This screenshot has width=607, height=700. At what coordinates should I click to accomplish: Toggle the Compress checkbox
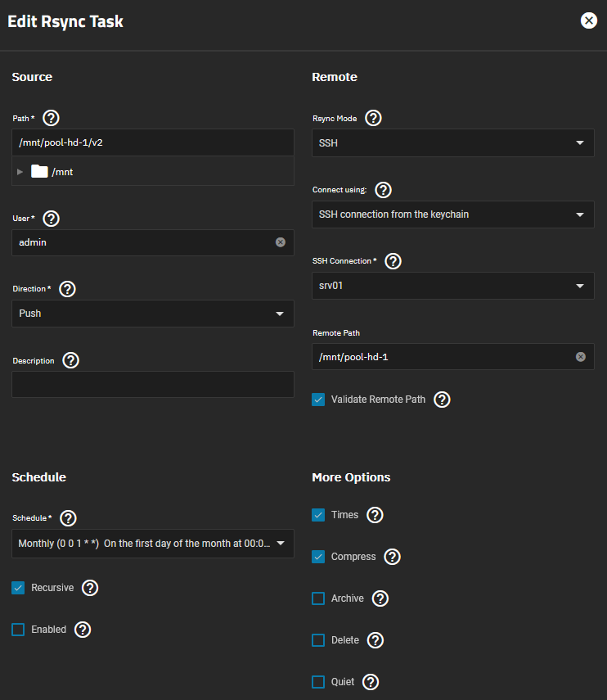pyautogui.click(x=318, y=557)
